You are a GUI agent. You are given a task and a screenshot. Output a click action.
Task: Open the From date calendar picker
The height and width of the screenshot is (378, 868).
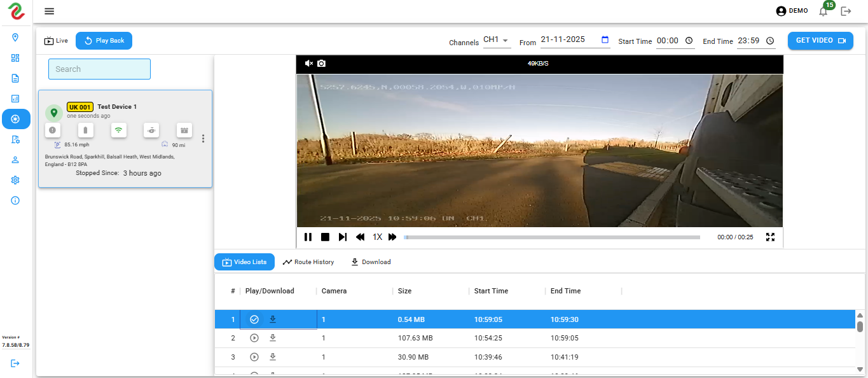tap(605, 39)
